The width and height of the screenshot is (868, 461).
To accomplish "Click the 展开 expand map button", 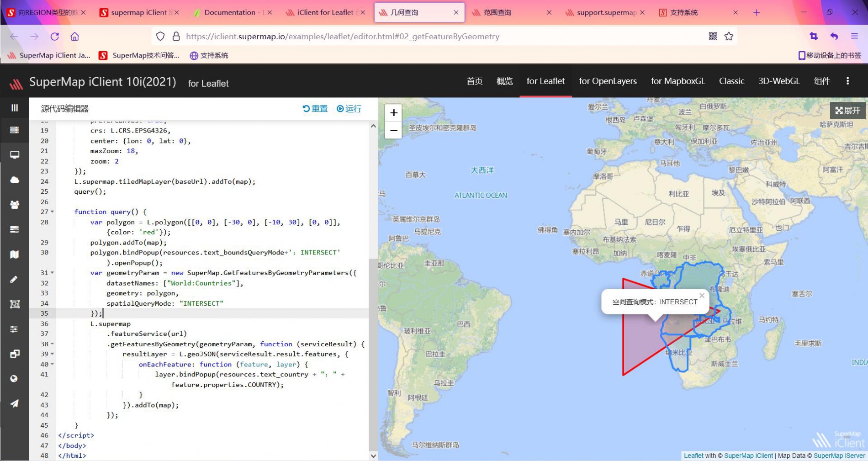I will [x=847, y=111].
